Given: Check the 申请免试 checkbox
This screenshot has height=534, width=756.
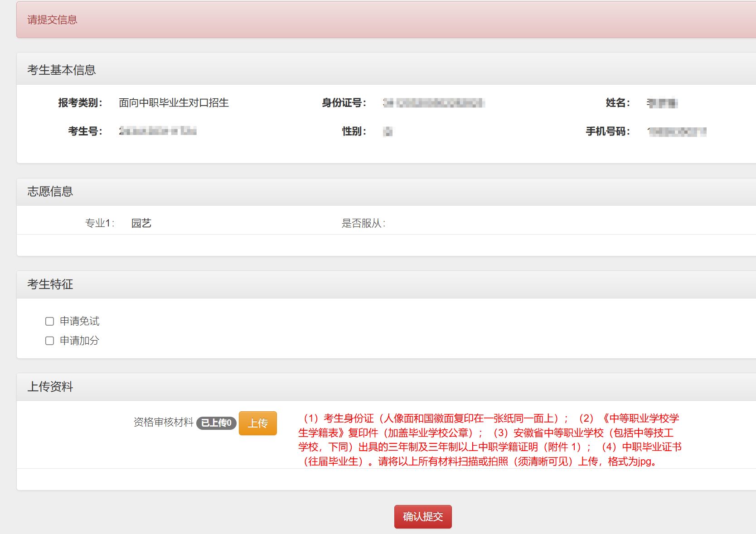Looking at the screenshot, I should 50,322.
